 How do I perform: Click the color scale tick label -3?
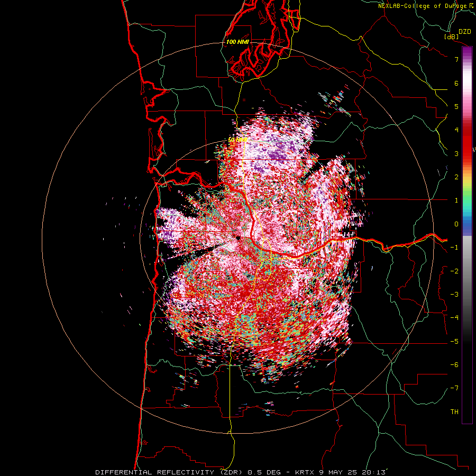pyautogui.click(x=454, y=294)
